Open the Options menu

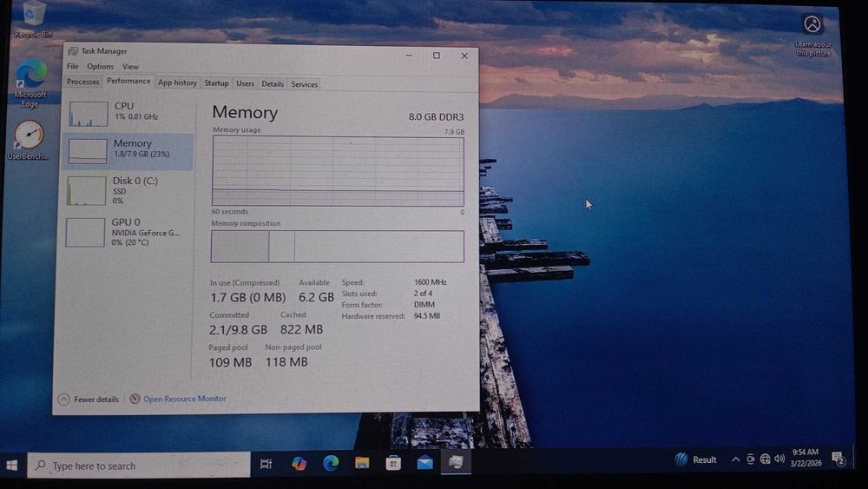pos(100,67)
